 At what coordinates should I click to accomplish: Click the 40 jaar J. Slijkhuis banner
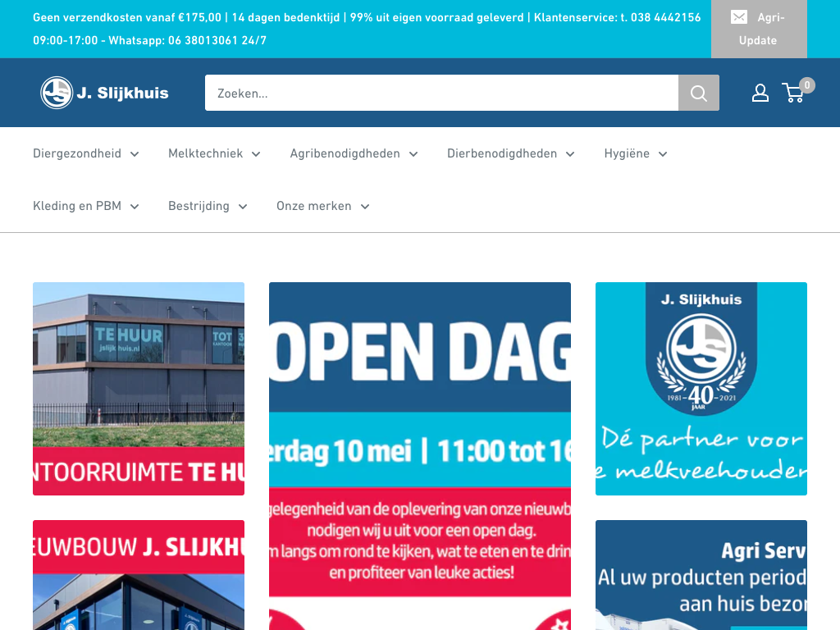[701, 389]
